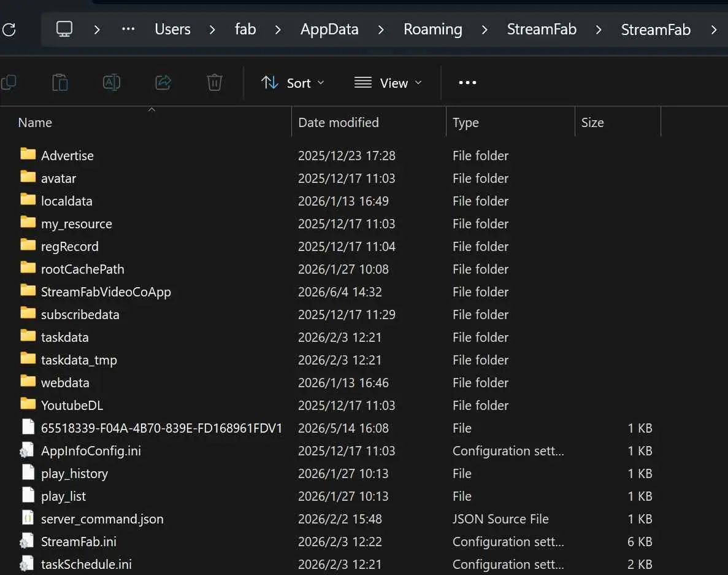Select the regRecord folder icon
The height and width of the screenshot is (575, 728).
tap(28, 245)
